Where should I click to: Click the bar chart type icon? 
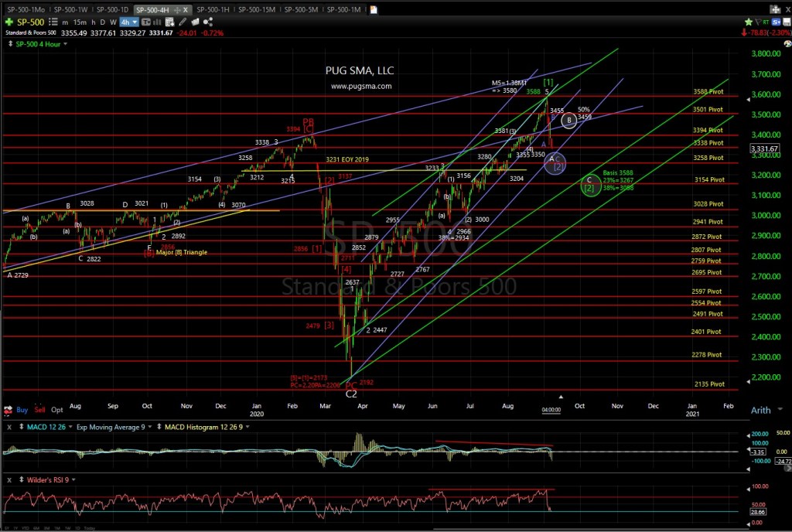click(x=157, y=22)
